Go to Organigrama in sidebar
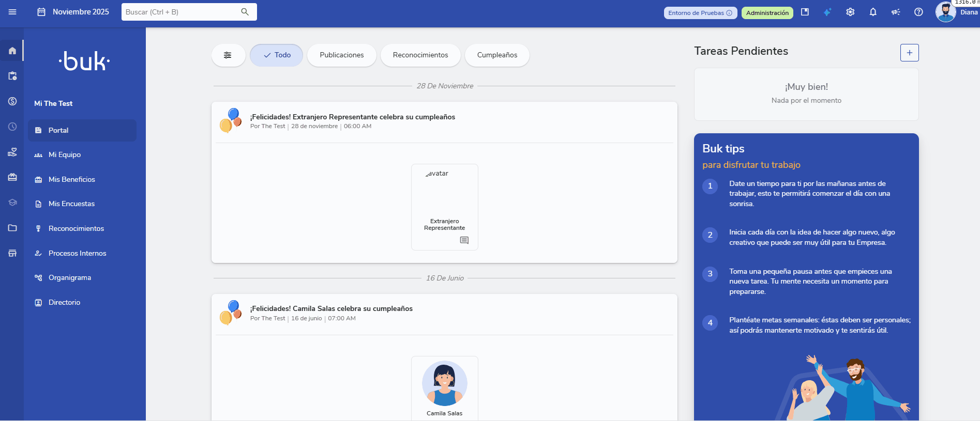 tap(70, 277)
